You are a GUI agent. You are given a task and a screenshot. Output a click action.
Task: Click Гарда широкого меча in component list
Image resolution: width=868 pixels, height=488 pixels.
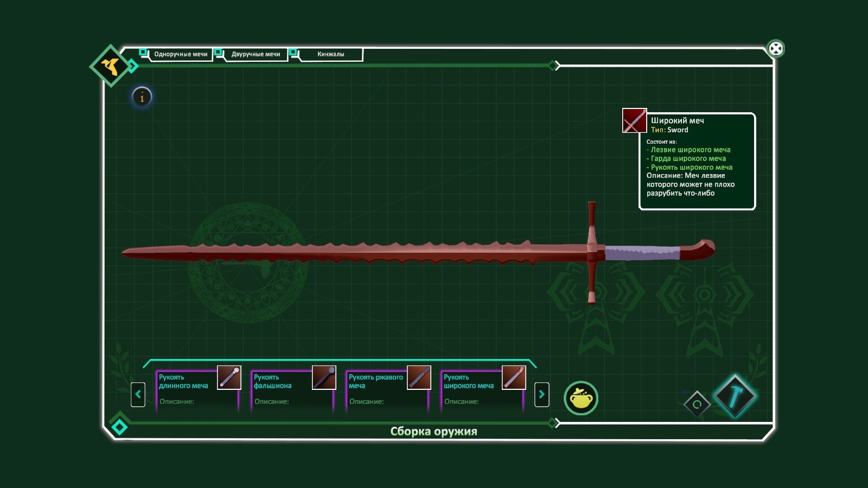click(x=688, y=158)
